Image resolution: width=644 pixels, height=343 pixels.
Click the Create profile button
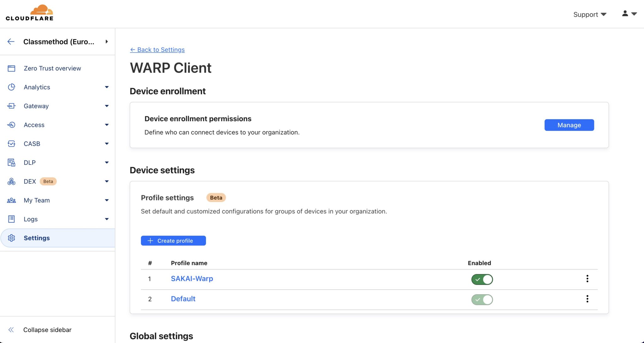(x=173, y=241)
